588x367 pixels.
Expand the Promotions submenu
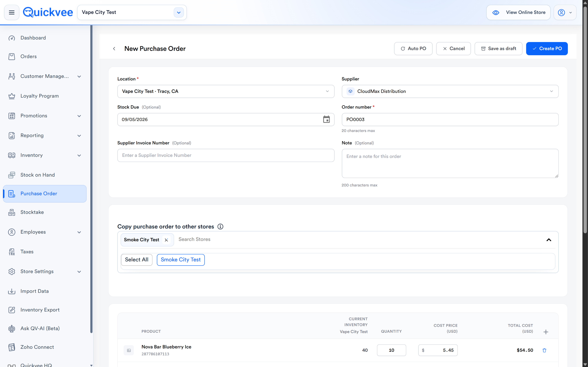(x=79, y=116)
